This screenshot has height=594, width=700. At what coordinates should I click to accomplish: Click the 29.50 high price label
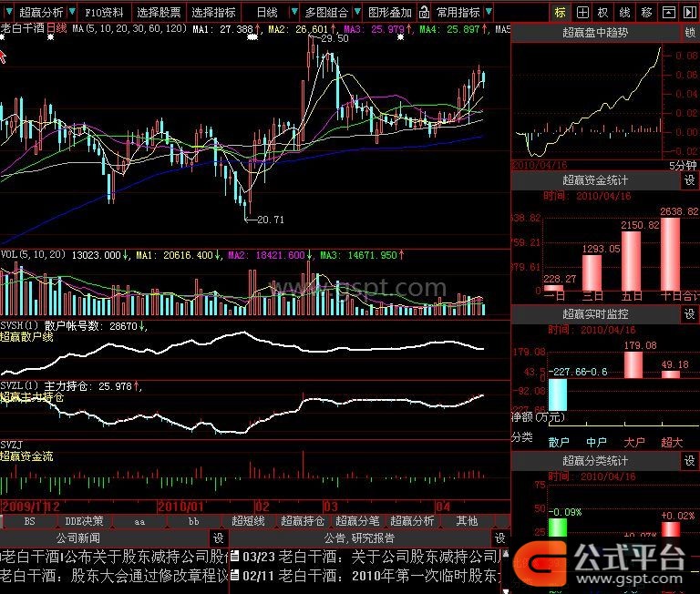tap(335, 38)
